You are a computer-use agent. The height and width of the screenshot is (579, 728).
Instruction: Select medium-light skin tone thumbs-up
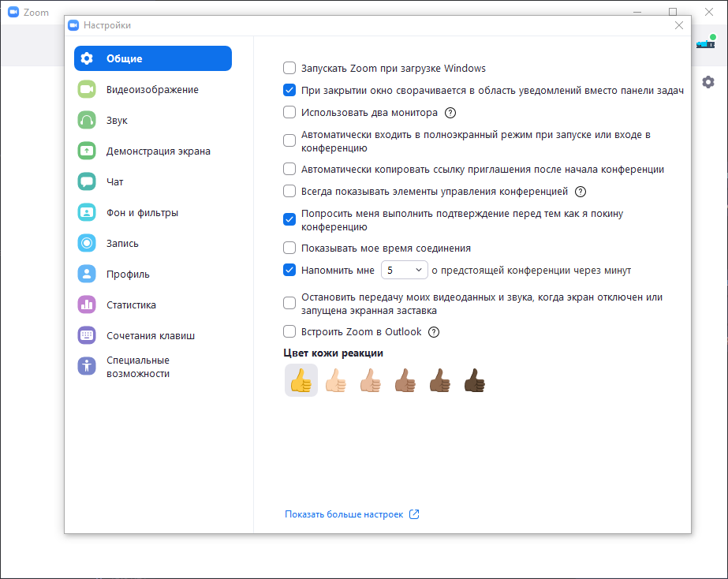coord(371,380)
